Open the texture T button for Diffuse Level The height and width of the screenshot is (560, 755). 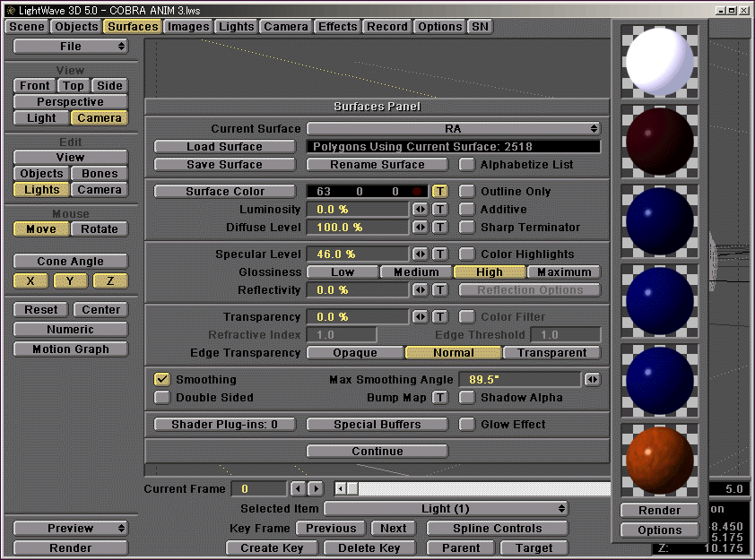pos(440,228)
